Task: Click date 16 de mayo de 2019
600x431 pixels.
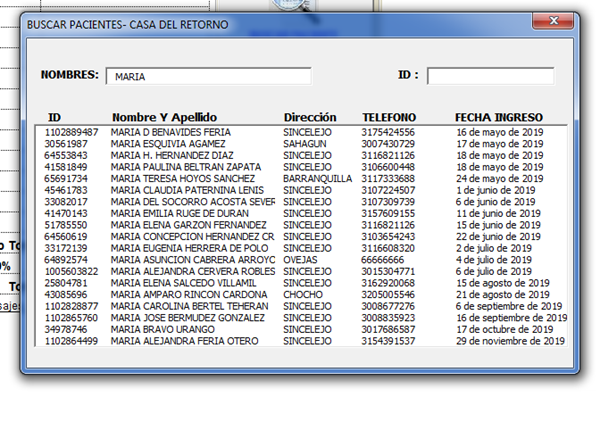Action: click(500, 132)
